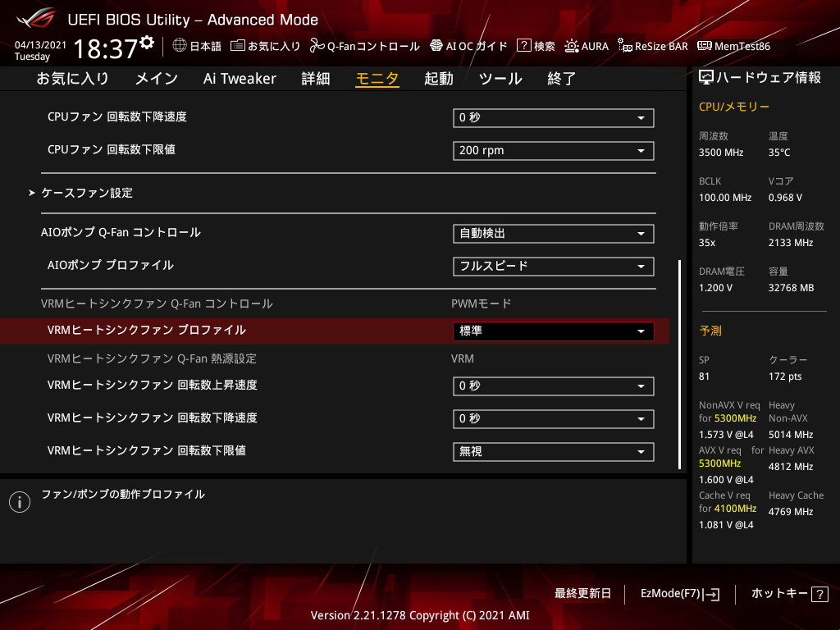Click 172 pts cooler score
This screenshot has height=630, width=840.
pyautogui.click(x=785, y=377)
